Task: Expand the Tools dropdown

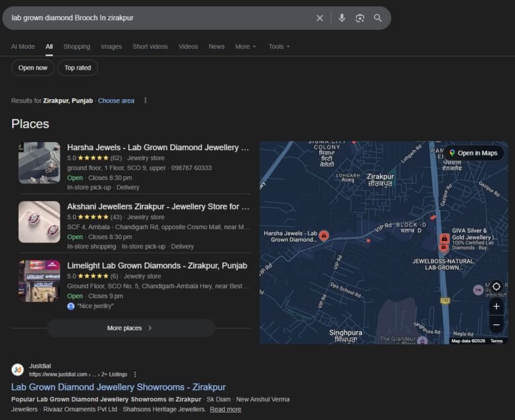Action: pos(279,47)
